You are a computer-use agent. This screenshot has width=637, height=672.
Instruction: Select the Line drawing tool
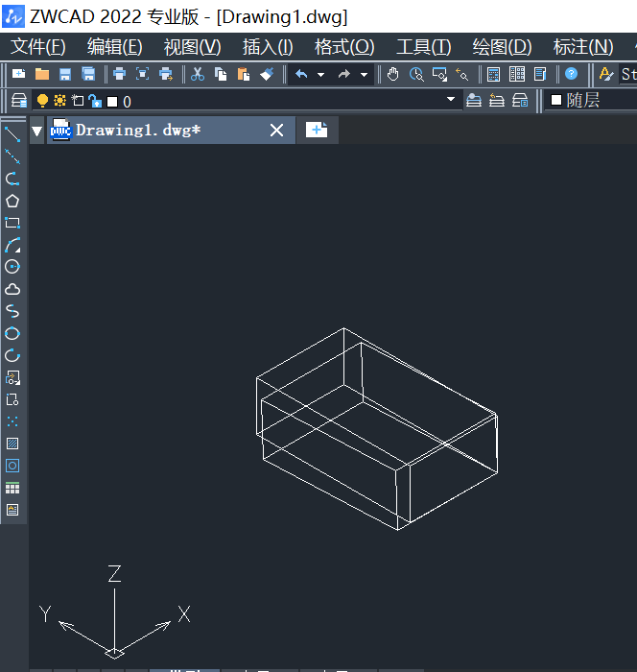coord(12,134)
